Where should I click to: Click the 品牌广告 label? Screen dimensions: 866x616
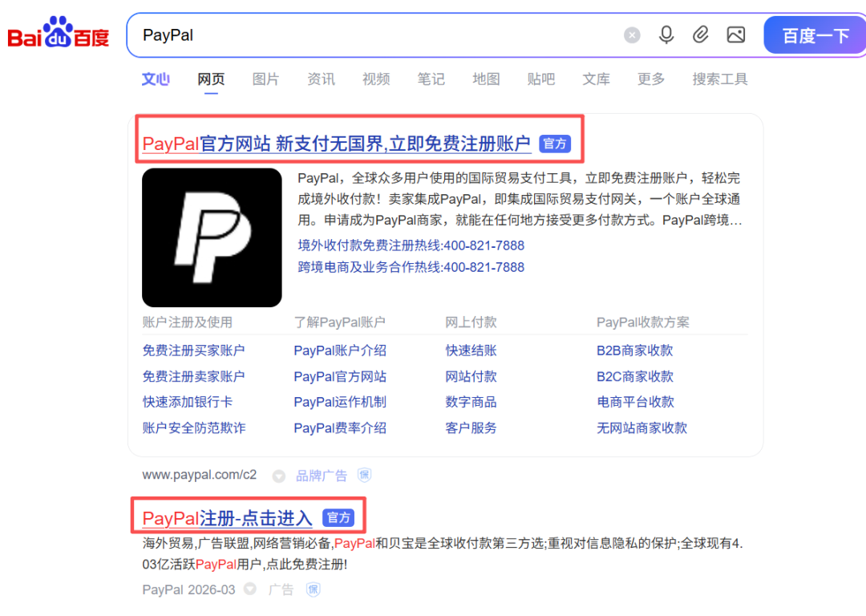point(322,476)
